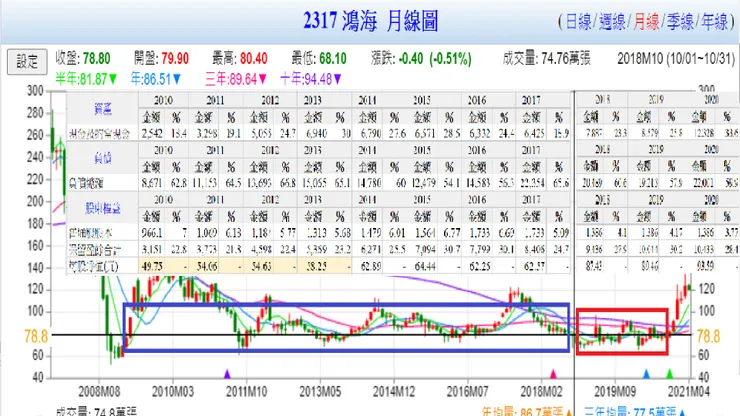The image size is (740, 416).
Task: Click the 負債 liabilities table header
Action: pos(102,158)
